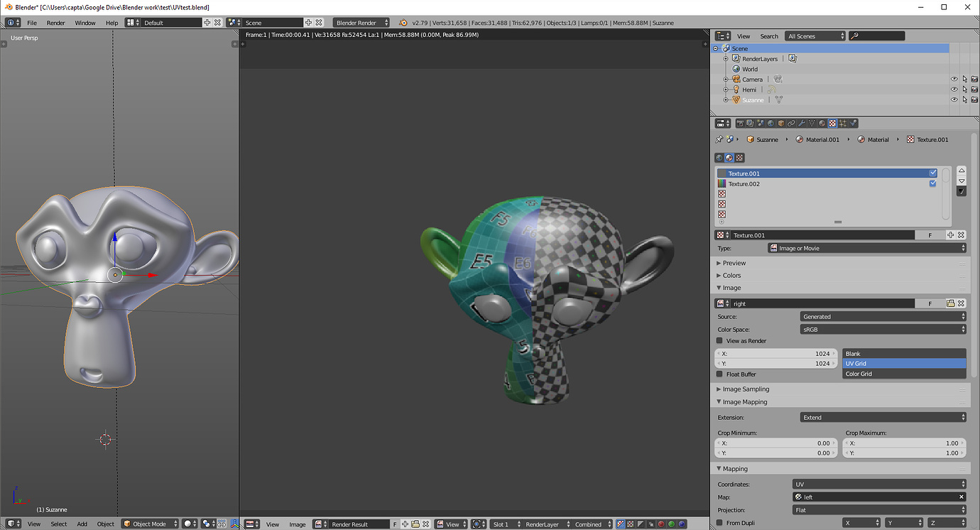This screenshot has width=980, height=530.
Task: Open the Render properties tab icon
Action: tap(739, 123)
